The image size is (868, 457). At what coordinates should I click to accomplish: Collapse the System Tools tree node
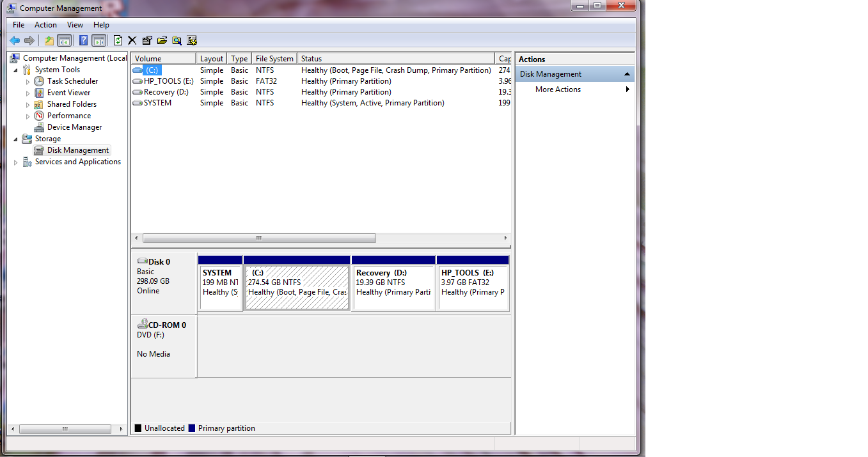pyautogui.click(x=15, y=70)
